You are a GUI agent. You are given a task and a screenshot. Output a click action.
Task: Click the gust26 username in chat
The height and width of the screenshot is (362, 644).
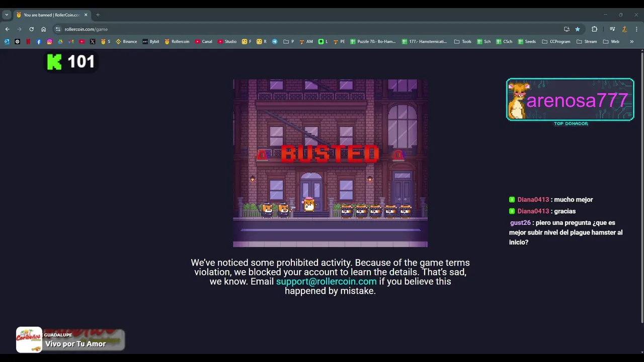tap(520, 223)
